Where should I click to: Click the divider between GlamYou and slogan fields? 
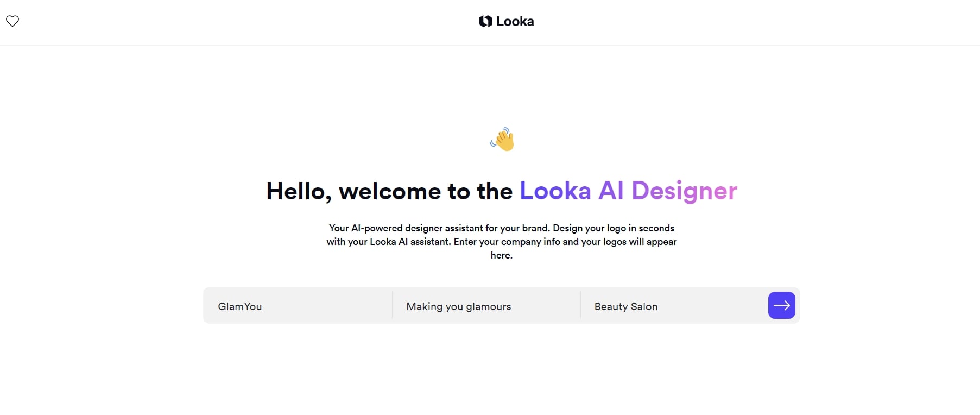click(392, 305)
